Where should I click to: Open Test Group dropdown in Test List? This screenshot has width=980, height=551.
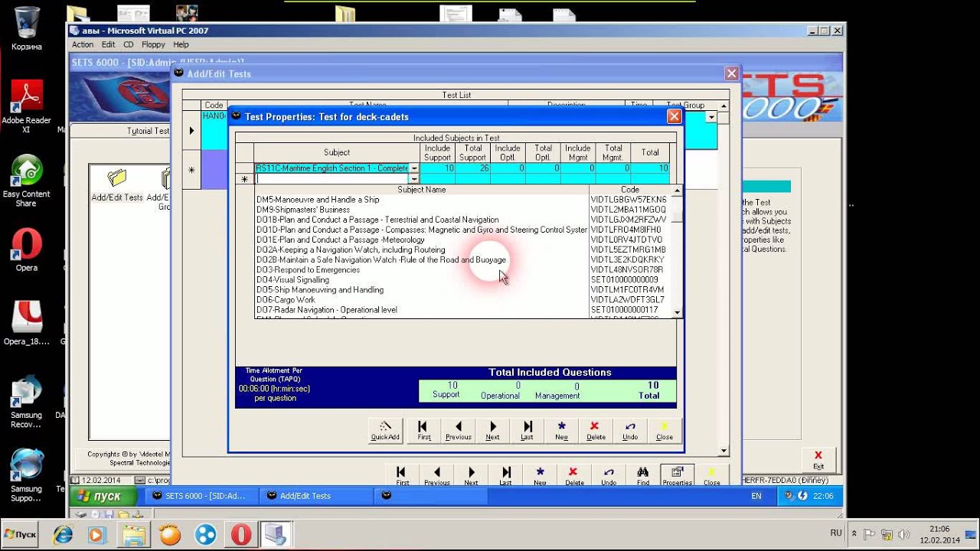(x=711, y=117)
